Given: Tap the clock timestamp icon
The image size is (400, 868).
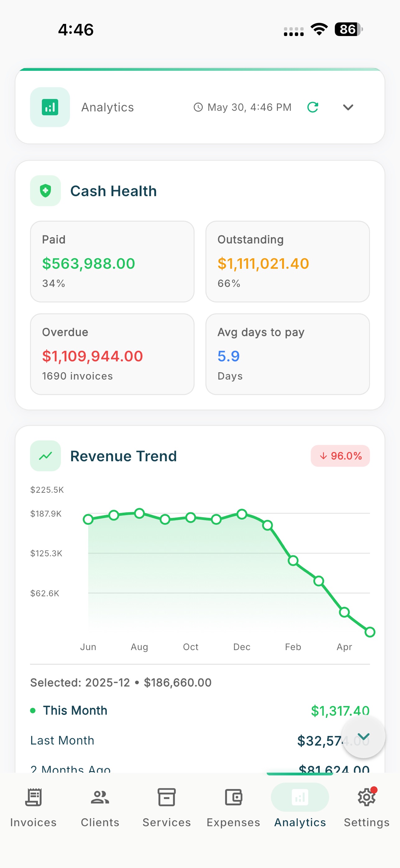Looking at the screenshot, I should (x=198, y=107).
